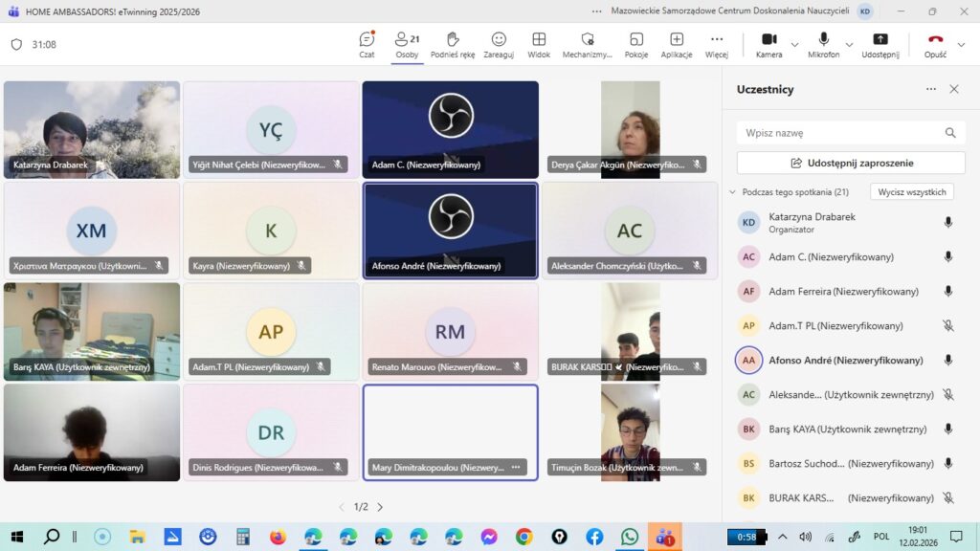Toggle Aleksander muted microphone in list
980x551 pixels.
(948, 394)
